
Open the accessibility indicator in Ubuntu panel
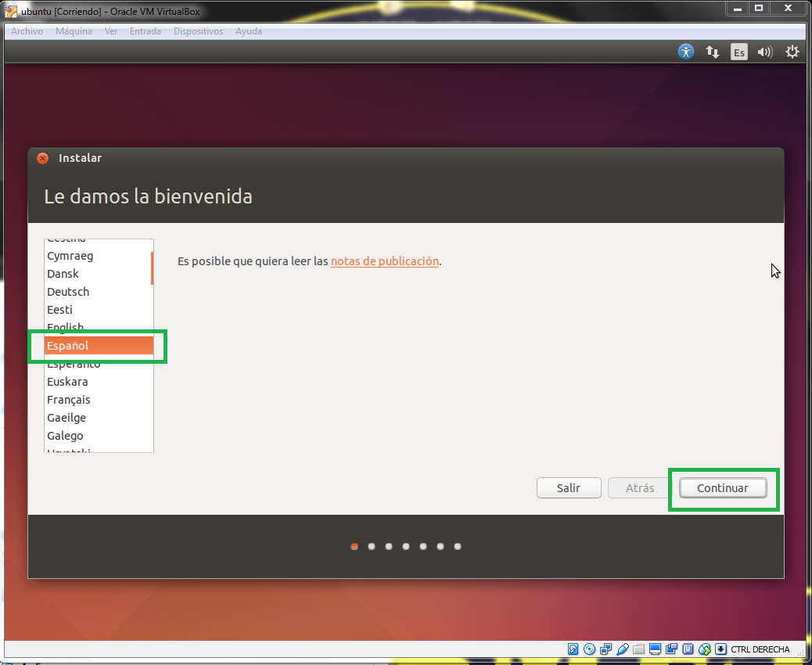(x=685, y=52)
